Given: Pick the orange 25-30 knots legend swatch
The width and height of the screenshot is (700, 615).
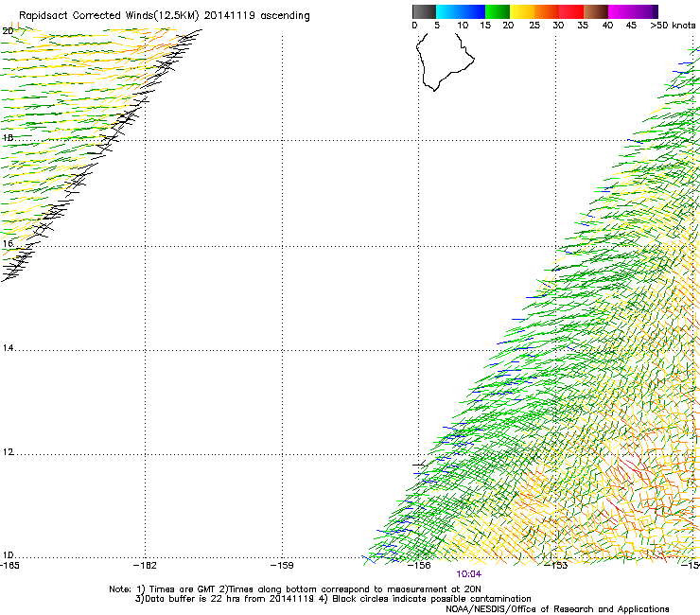Looking at the screenshot, I should [547, 11].
